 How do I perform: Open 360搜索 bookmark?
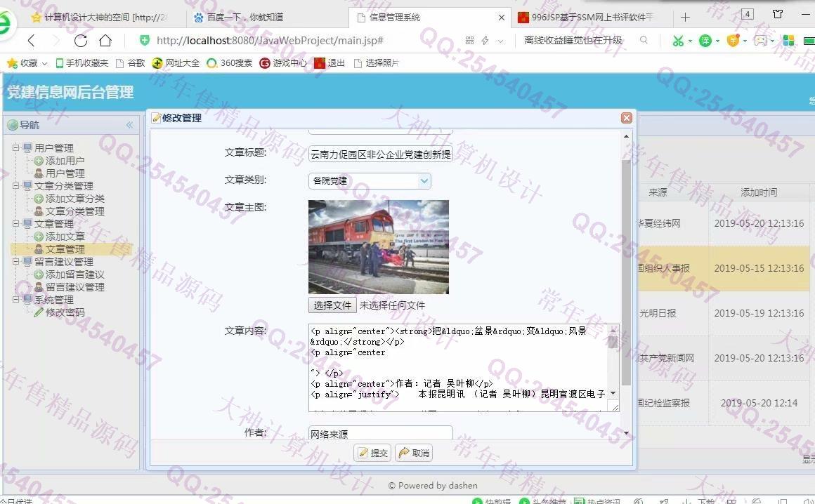(x=229, y=62)
